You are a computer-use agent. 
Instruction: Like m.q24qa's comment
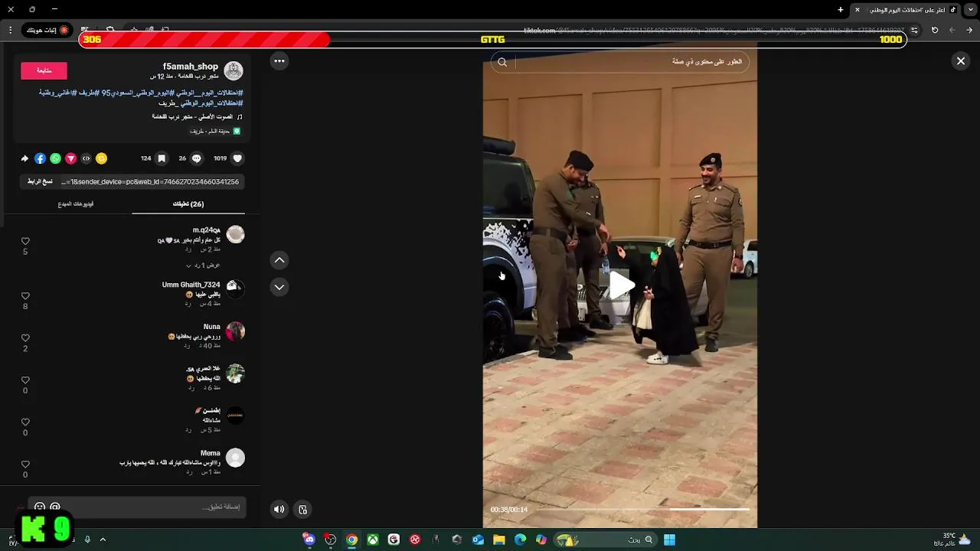click(25, 241)
